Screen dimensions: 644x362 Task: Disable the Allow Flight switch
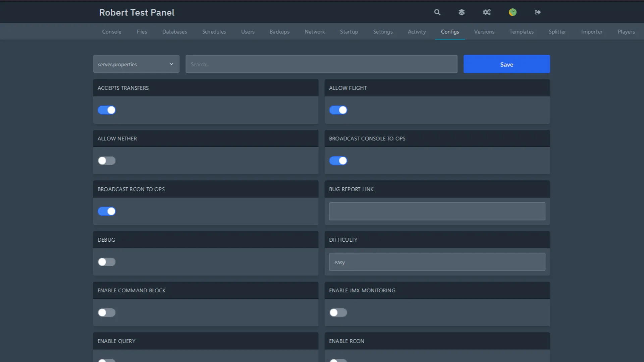tap(338, 110)
